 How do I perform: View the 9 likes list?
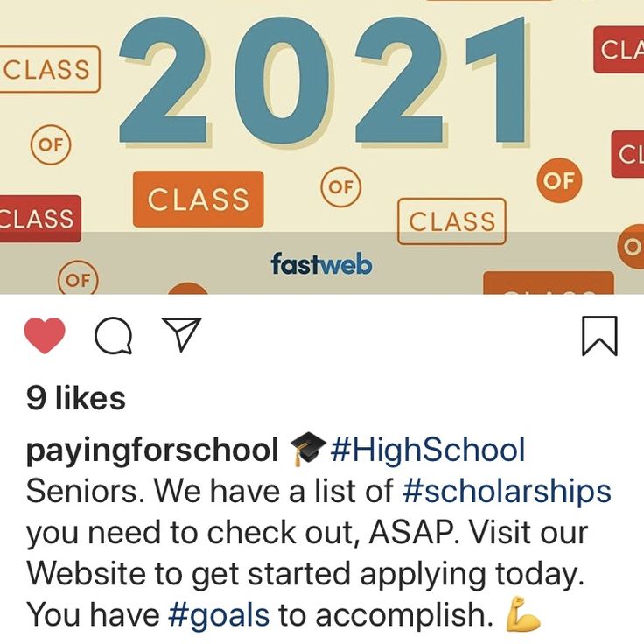76,398
